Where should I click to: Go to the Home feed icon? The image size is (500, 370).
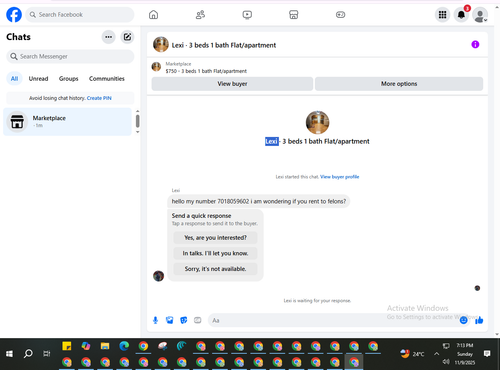(x=153, y=15)
